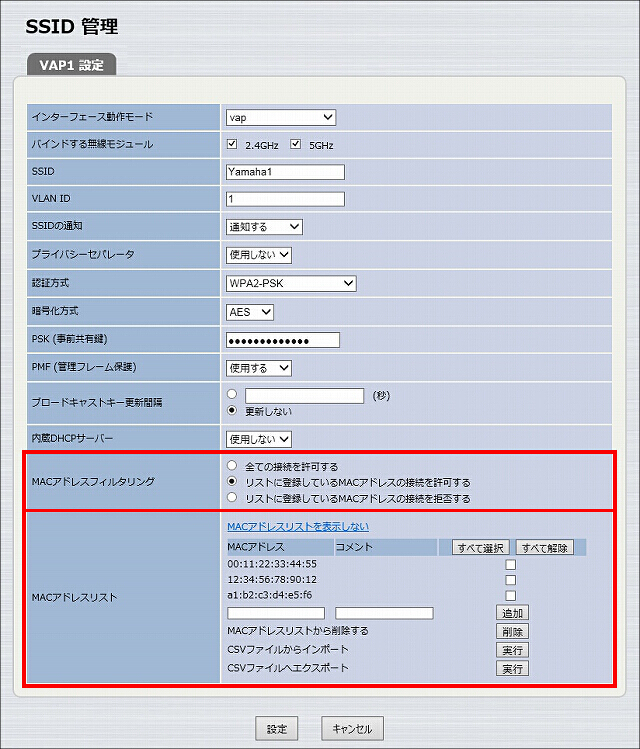Image resolution: width=640 pixels, height=749 pixels.
Task: Open the authentication method dropdown showing WPA2-PSK
Action: [291, 283]
